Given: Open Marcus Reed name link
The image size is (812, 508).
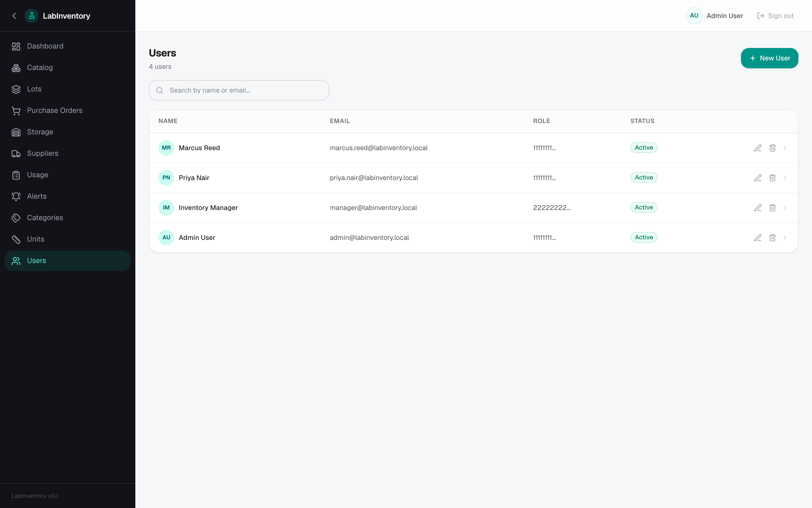Looking at the screenshot, I should pyautogui.click(x=199, y=148).
